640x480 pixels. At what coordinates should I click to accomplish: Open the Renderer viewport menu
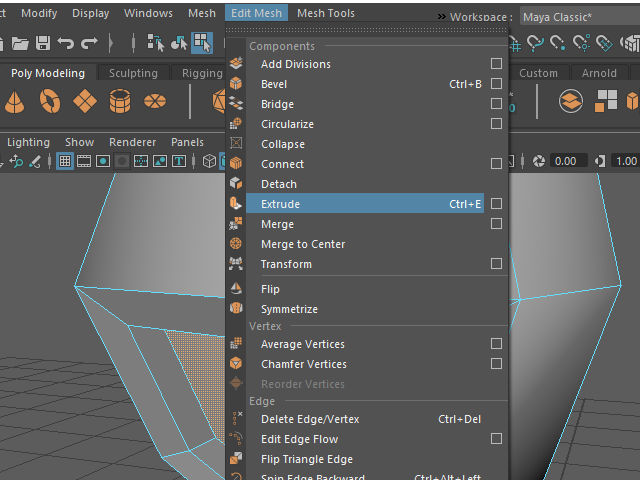132,142
